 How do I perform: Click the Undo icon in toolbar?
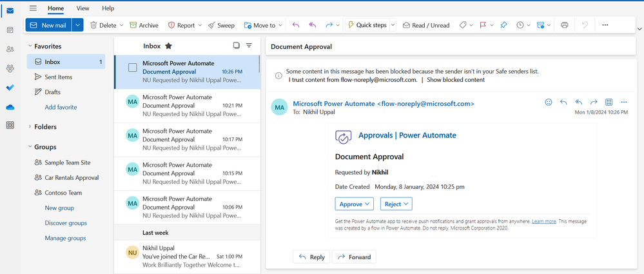585,25
